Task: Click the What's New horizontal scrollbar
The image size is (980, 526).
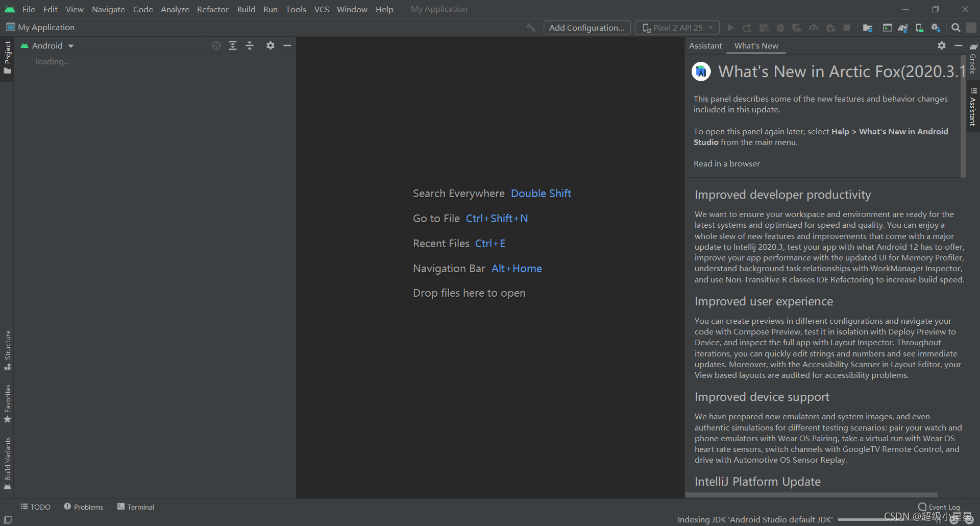Action: point(812,495)
